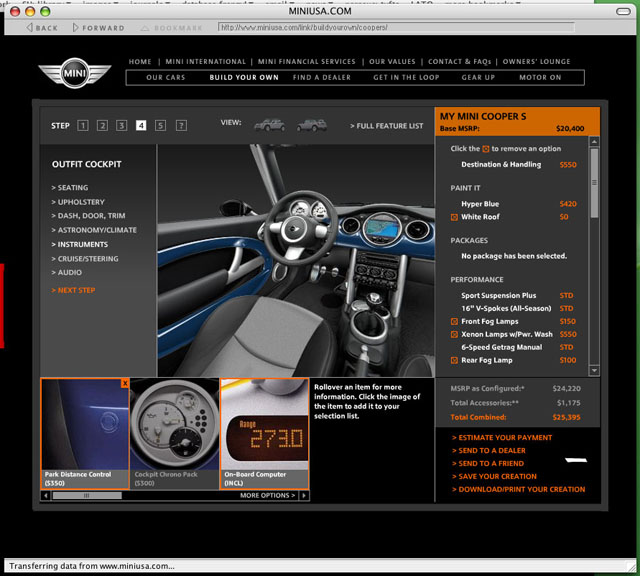Proceed to Next Step

[x=73, y=290]
